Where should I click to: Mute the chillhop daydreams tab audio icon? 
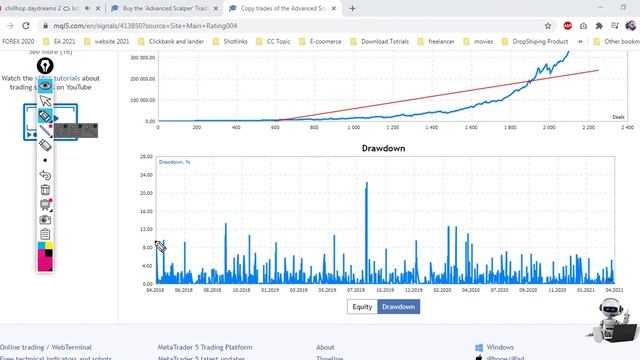(87, 8)
